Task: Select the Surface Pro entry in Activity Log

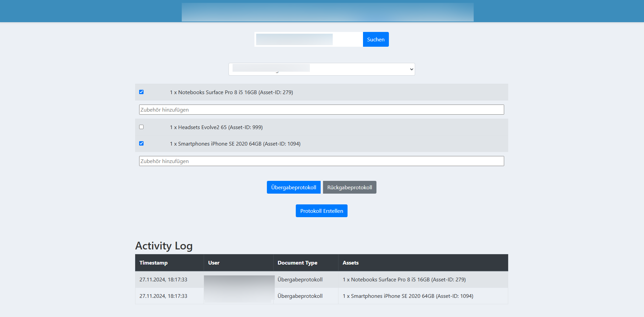Action: 404,280
